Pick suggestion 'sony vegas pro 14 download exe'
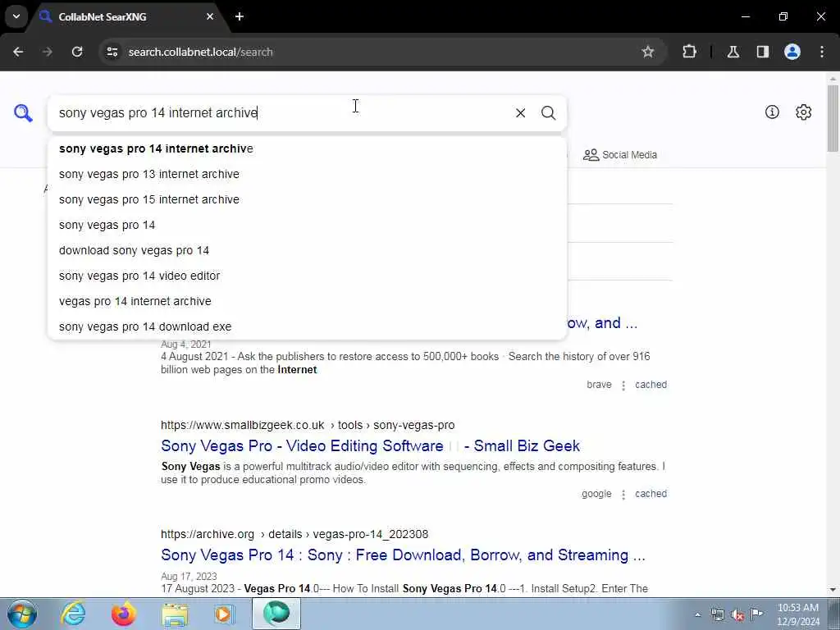The image size is (840, 630). pyautogui.click(x=307, y=326)
